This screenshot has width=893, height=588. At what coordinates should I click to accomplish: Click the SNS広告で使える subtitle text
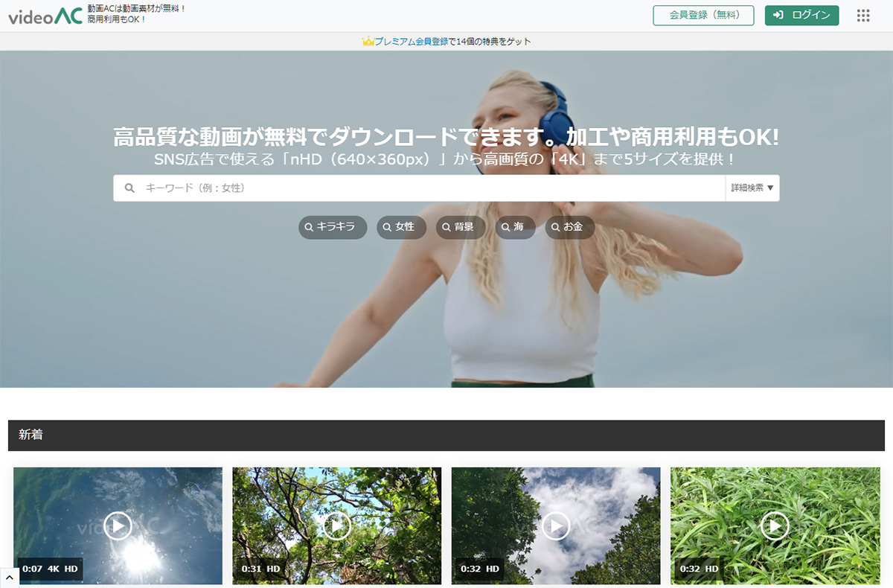445,159
